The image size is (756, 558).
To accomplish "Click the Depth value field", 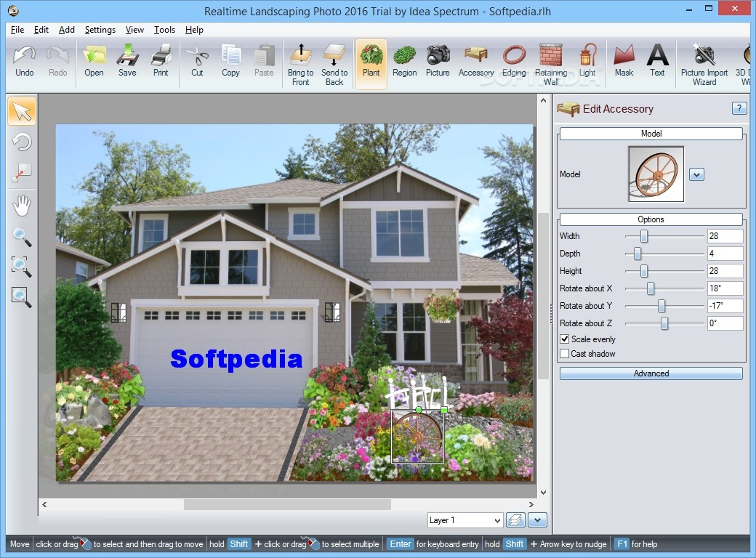I will (725, 254).
